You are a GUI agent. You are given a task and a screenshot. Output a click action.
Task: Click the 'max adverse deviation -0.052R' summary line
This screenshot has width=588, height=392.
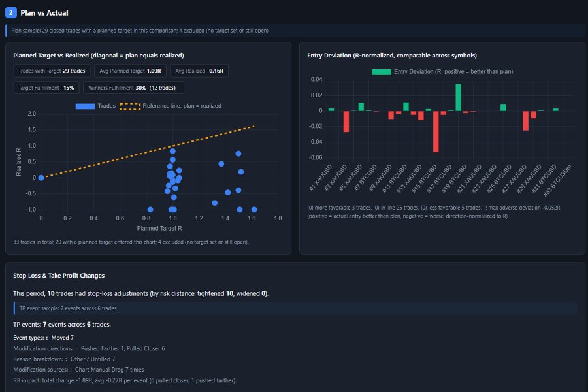click(434, 208)
